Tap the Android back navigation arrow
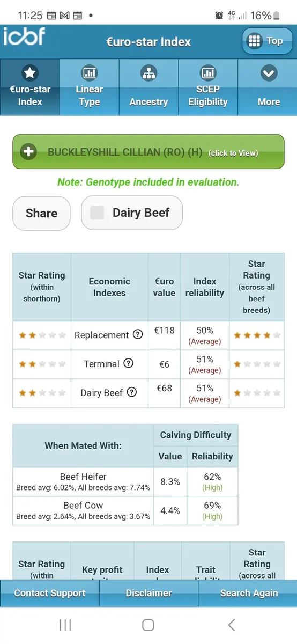297x644 pixels. tap(232, 625)
